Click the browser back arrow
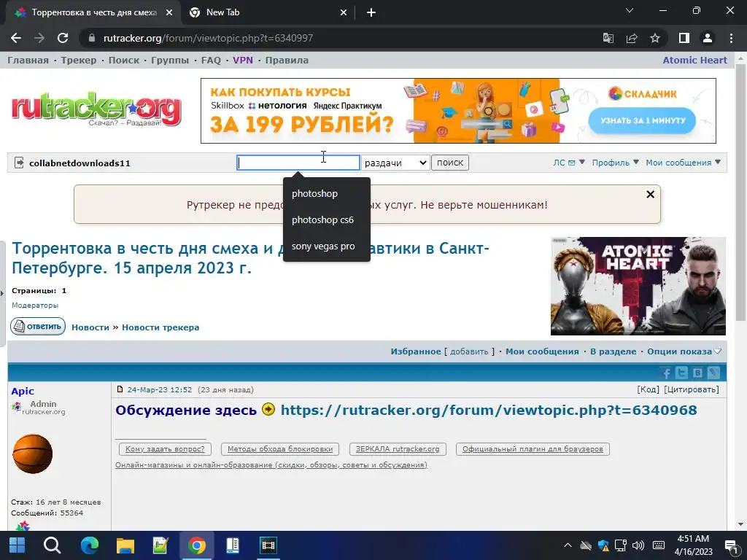Viewport: 747px width, 560px height. (16, 38)
